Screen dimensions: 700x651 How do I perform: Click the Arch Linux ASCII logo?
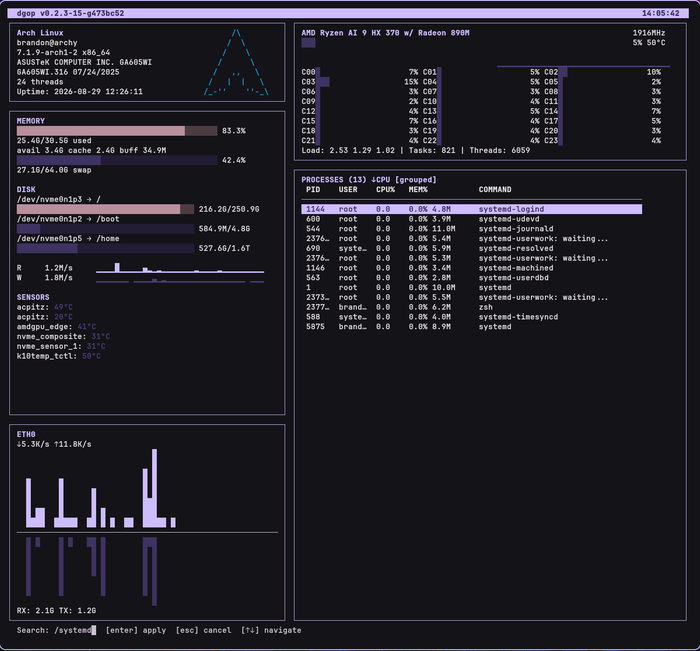(236, 62)
